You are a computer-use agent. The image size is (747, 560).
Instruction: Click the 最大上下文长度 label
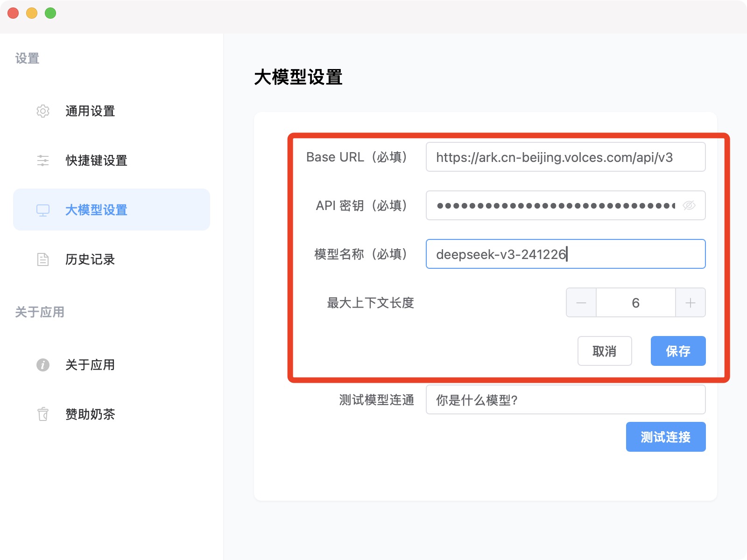coord(371,303)
